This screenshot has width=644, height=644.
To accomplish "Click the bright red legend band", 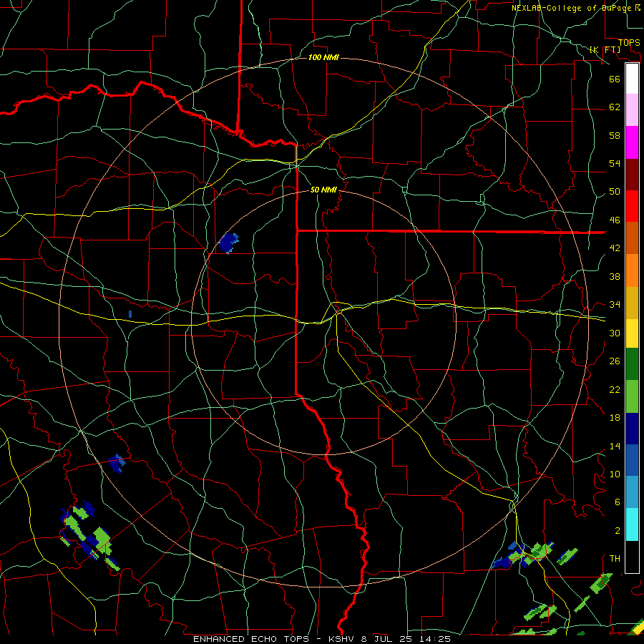I will tap(632, 206).
